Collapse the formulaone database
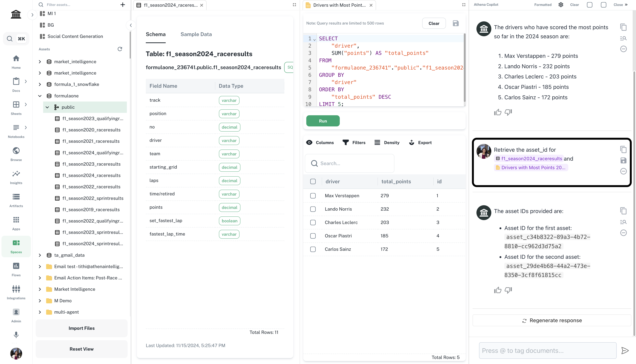Image resolution: width=636 pixels, height=364 pixels. [40, 96]
